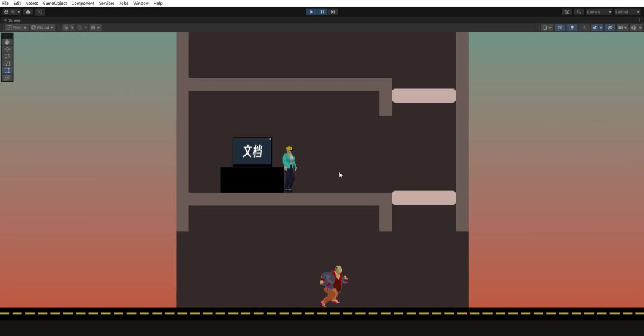This screenshot has height=336, width=644.
Task: Click the 文档 sign in the scene
Action: tap(252, 152)
